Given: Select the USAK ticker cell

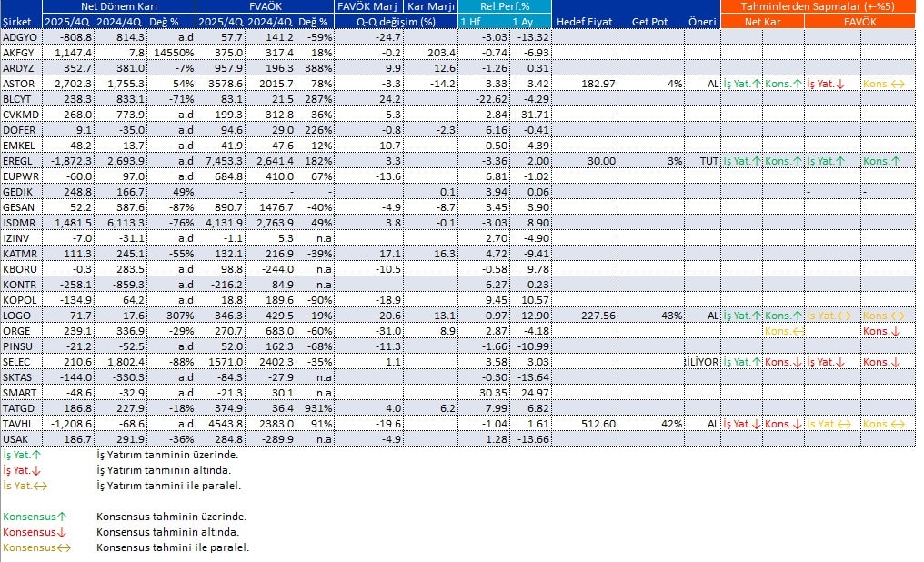Looking at the screenshot, I should pos(18,439).
